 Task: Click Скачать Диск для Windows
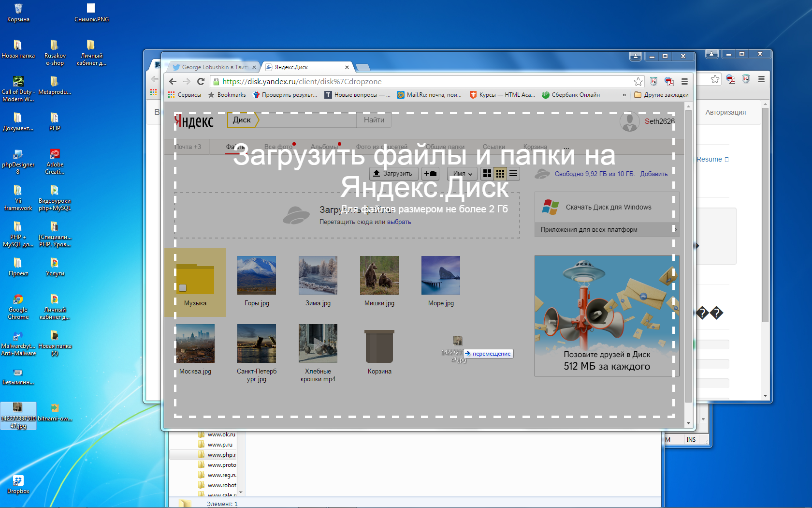click(607, 207)
